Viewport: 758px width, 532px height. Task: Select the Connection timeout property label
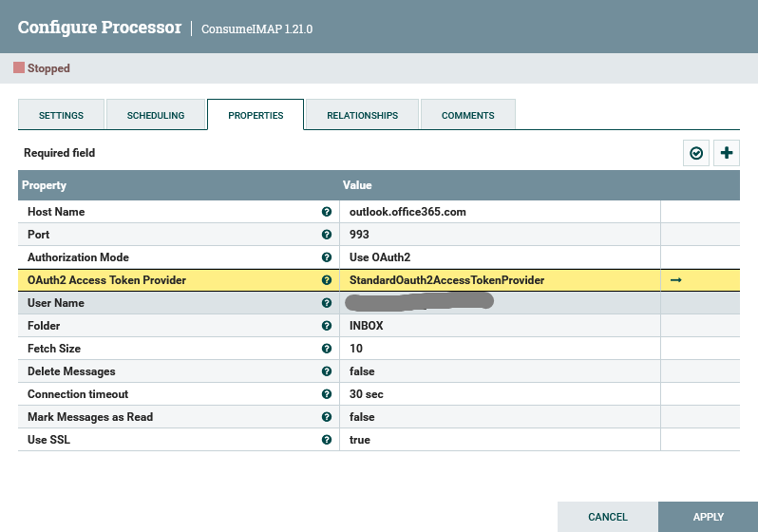pyautogui.click(x=78, y=394)
